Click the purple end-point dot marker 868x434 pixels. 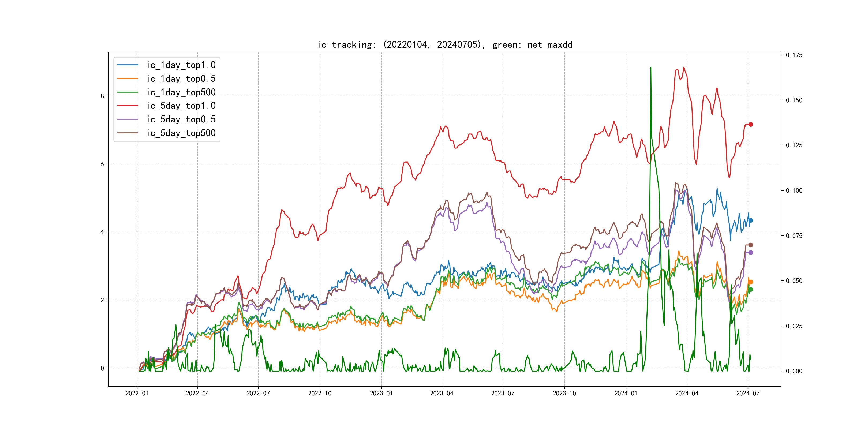[751, 252]
